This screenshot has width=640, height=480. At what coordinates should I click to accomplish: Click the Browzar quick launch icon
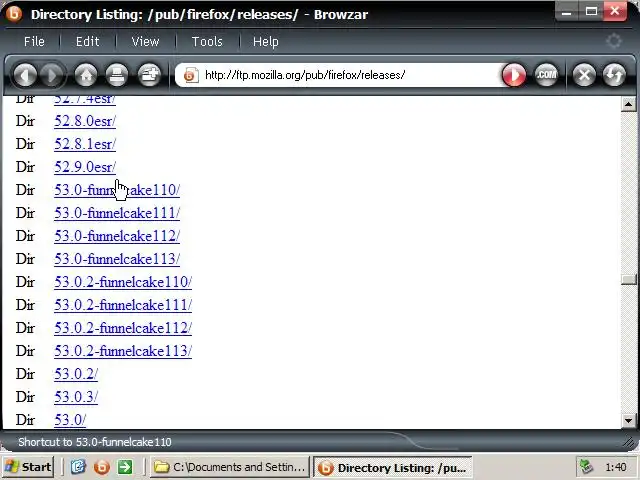pos(102,467)
